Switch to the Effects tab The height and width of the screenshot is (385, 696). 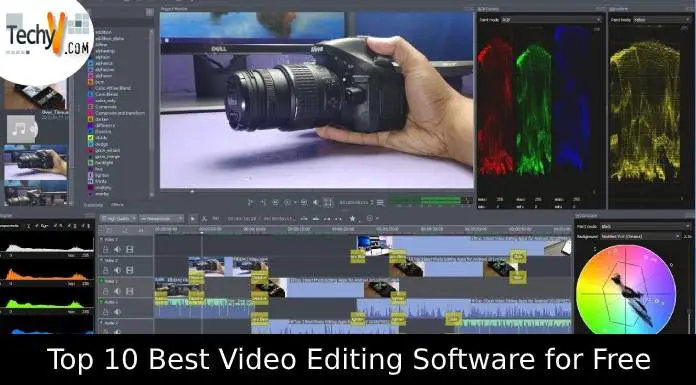pyautogui.click(x=117, y=205)
